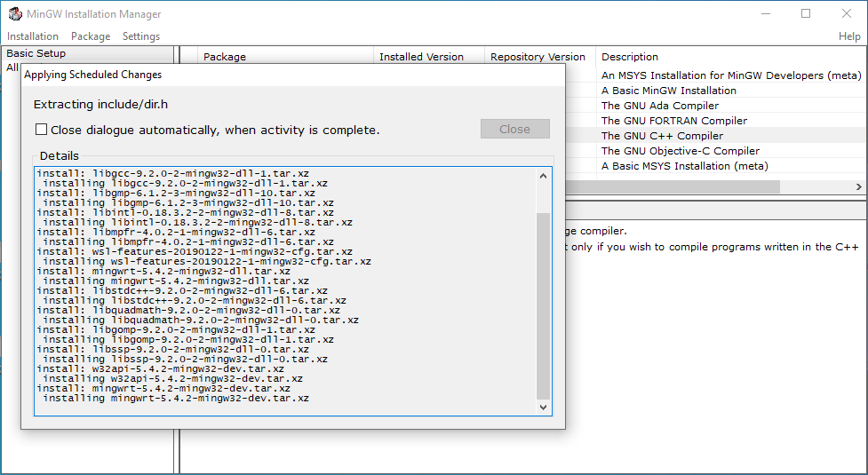Select the GNU Ada Compiler row
Image resolution: width=868 pixels, height=475 pixels.
[660, 106]
